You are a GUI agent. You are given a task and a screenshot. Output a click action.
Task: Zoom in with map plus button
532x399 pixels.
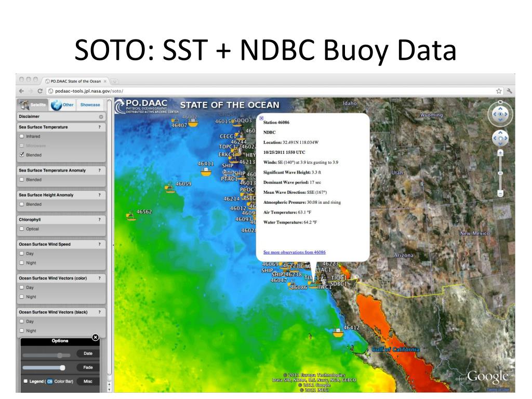tap(500, 153)
